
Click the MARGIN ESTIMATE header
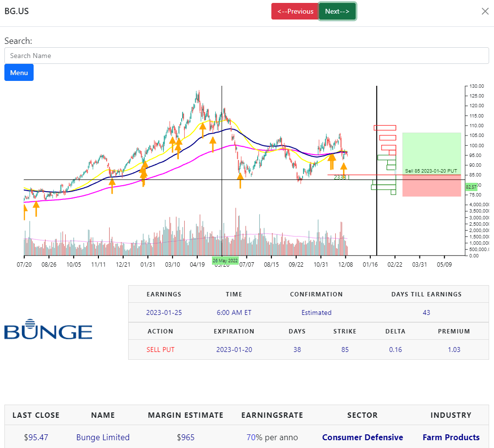tap(186, 415)
